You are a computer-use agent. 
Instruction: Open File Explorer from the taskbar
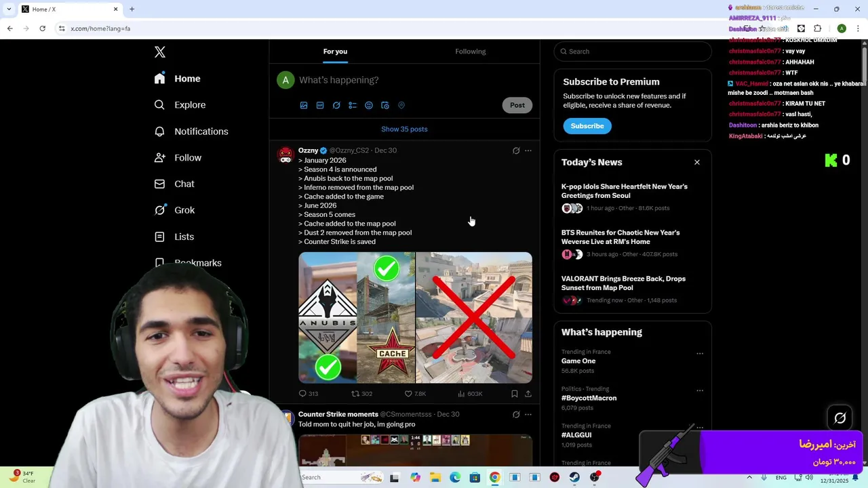click(x=435, y=477)
